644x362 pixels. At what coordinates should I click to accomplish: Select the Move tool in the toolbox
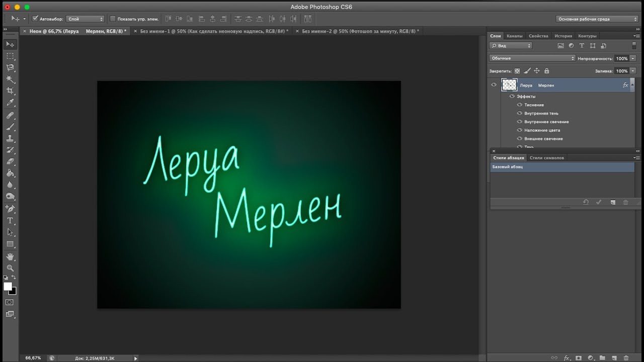[10, 44]
